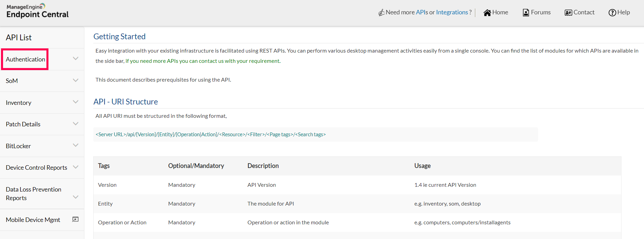This screenshot has width=644, height=239.
Task: Click the Help question mark icon
Action: click(x=612, y=13)
